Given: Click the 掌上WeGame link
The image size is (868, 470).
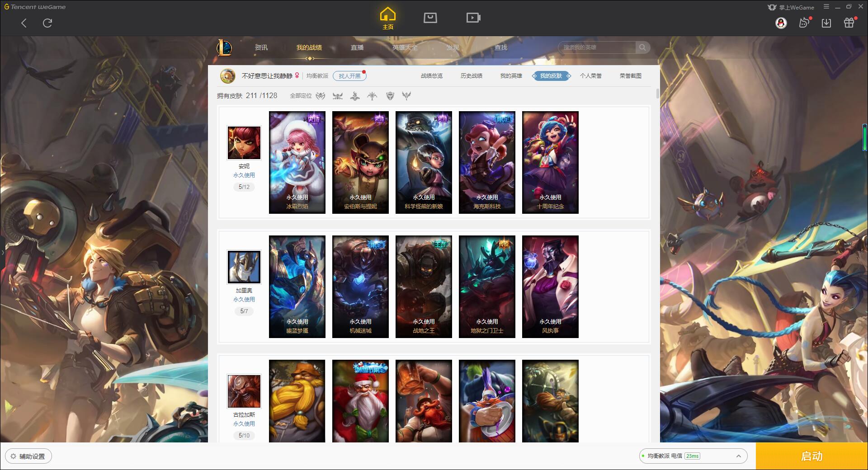Looking at the screenshot, I should coord(797,7).
